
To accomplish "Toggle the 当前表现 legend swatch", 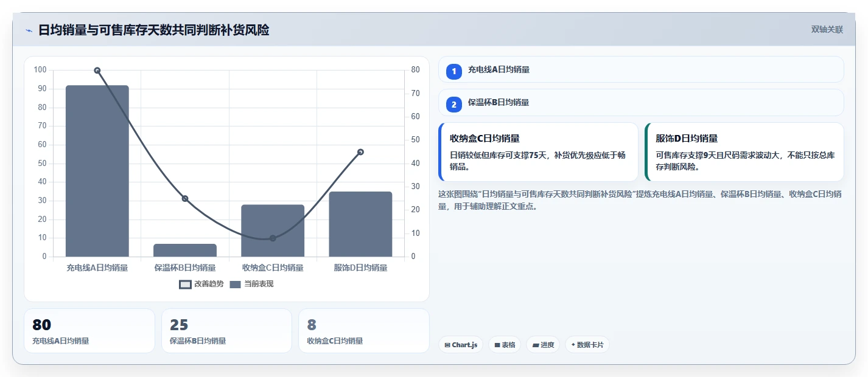I will coord(236,284).
